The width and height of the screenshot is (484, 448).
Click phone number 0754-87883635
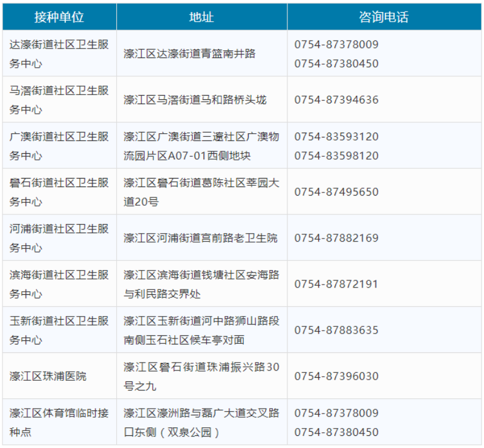point(336,330)
